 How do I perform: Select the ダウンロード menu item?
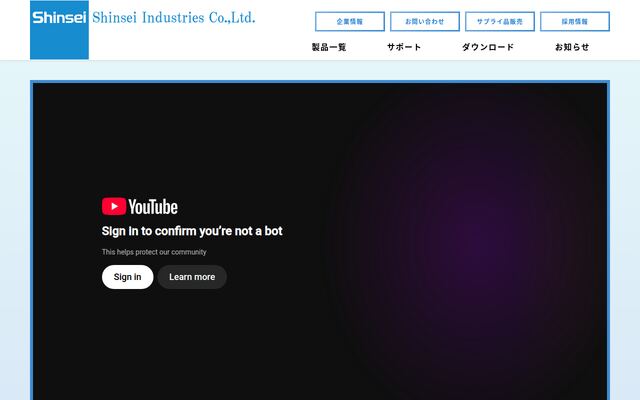point(488,47)
